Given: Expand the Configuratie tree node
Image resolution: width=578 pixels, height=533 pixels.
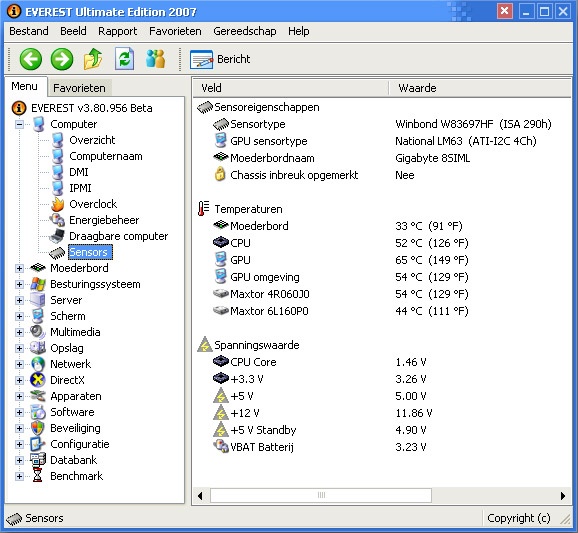Looking at the screenshot, I should pyautogui.click(x=20, y=444).
